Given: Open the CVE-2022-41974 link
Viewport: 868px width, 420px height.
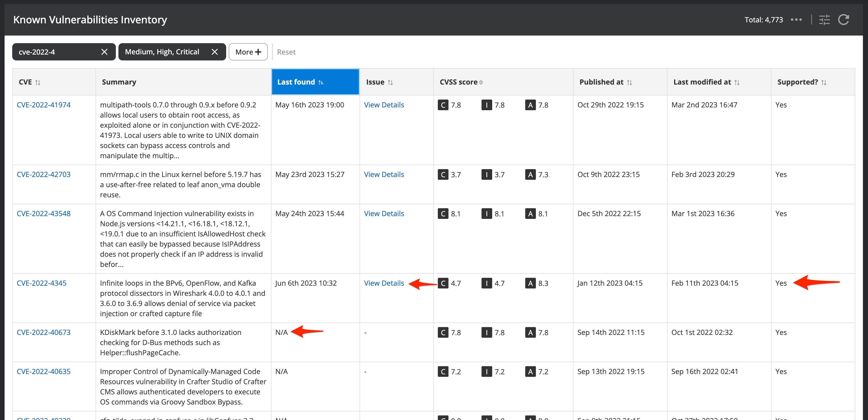Looking at the screenshot, I should click(x=43, y=105).
